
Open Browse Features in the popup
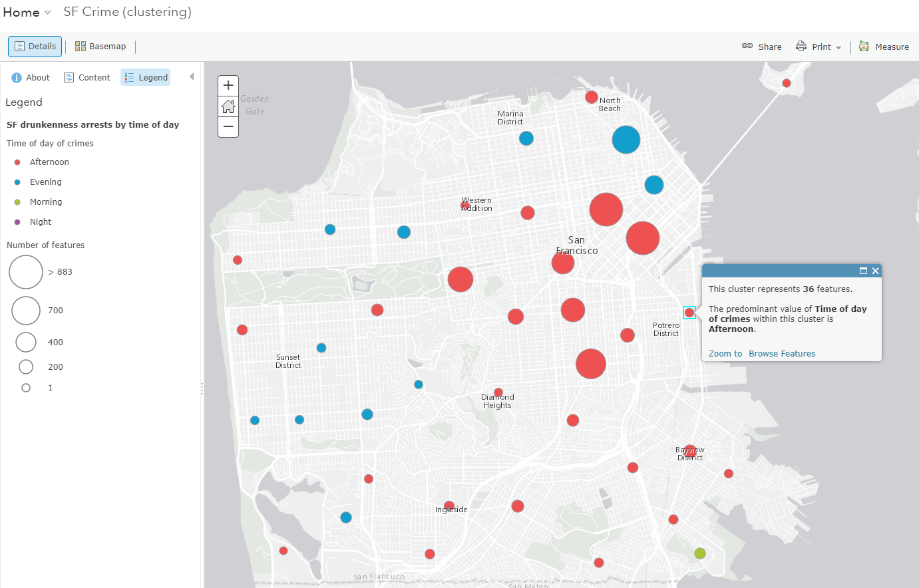click(782, 353)
